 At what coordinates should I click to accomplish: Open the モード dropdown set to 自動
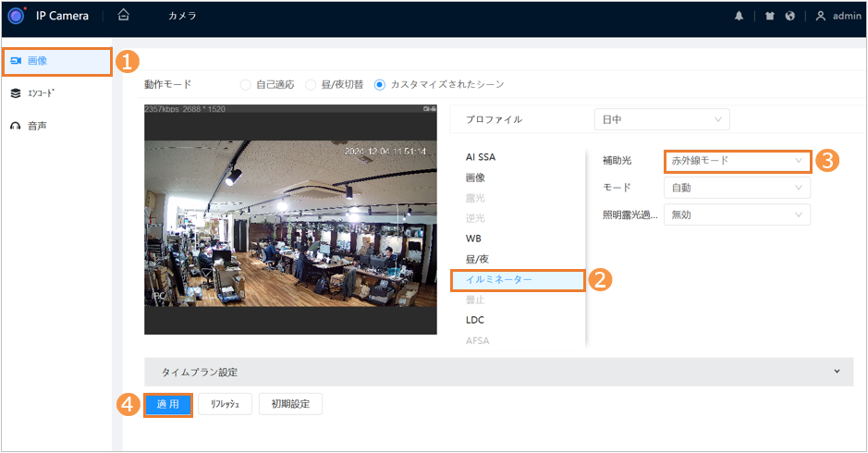pos(737,188)
